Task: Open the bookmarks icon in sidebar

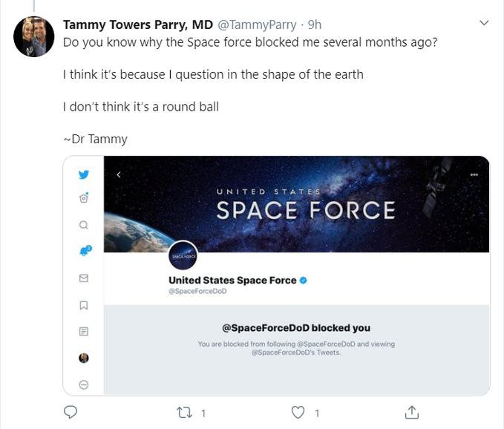Action: coord(84,304)
